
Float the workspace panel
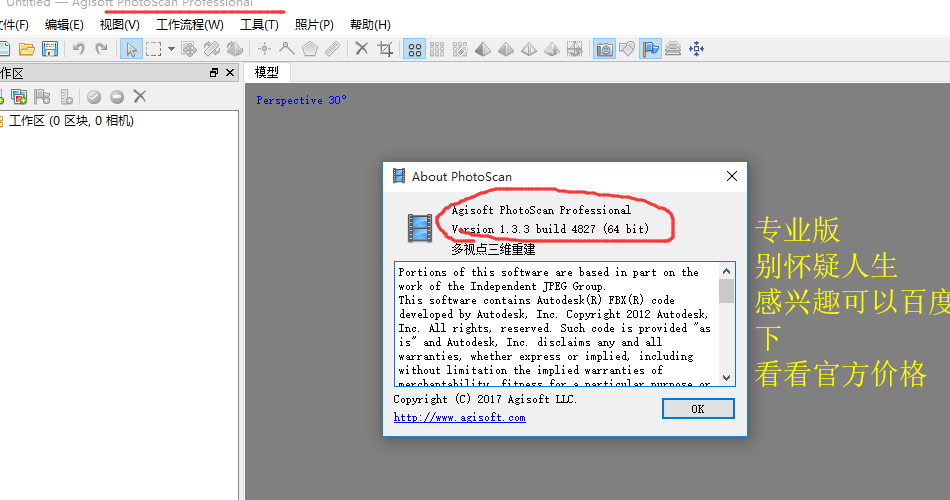tap(213, 73)
